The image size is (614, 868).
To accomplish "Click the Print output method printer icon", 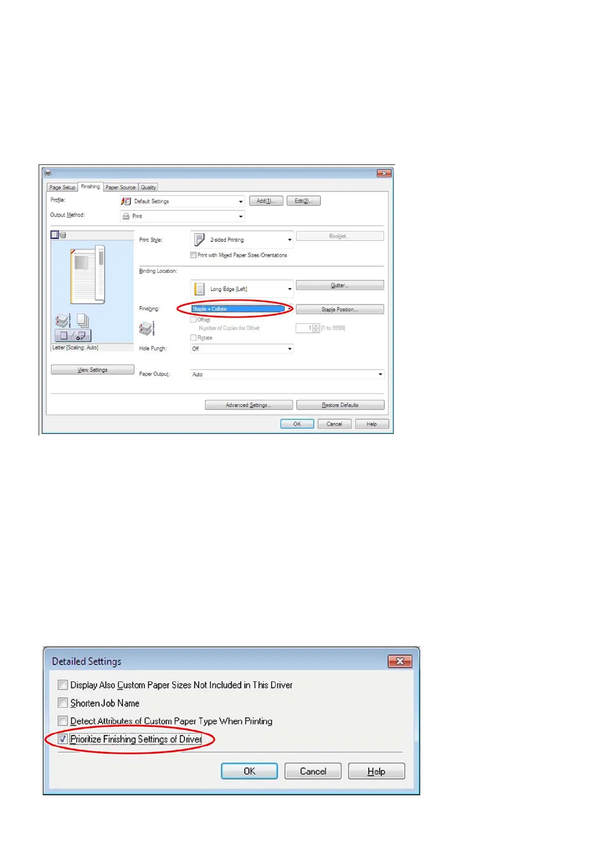I will click(126, 216).
